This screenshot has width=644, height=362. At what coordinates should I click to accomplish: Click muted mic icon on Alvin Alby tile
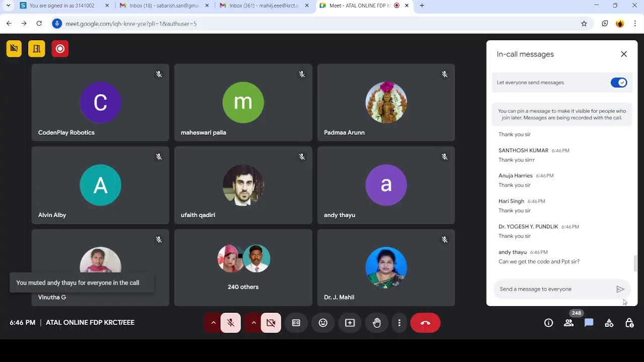click(158, 157)
